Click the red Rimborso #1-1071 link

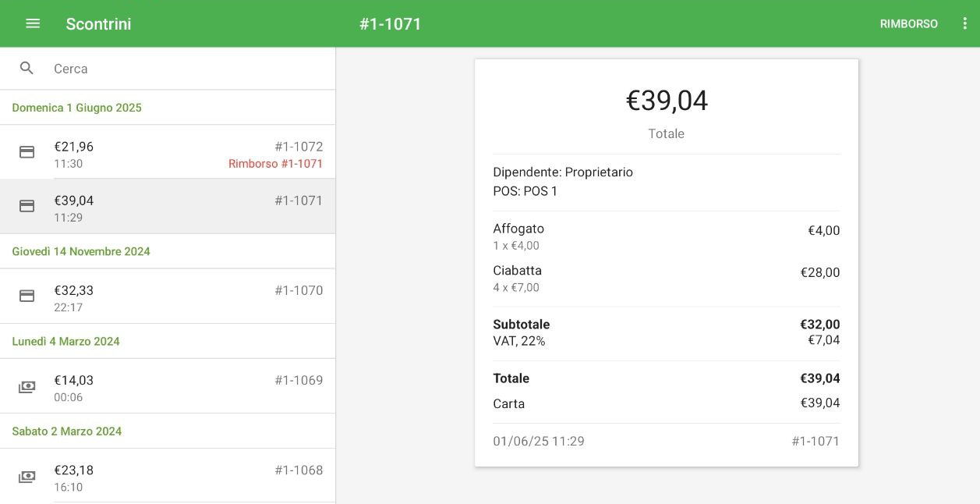[x=275, y=164]
